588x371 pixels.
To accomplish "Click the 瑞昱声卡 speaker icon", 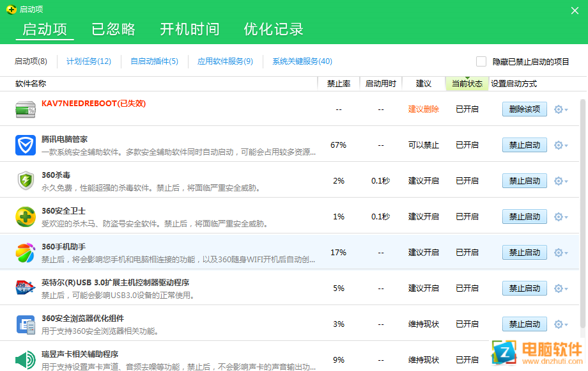I will tap(26, 360).
